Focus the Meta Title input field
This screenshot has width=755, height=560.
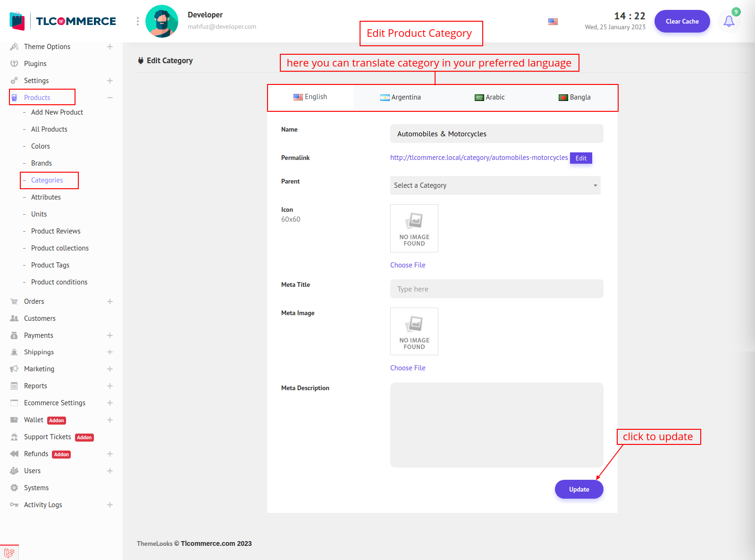(x=496, y=289)
